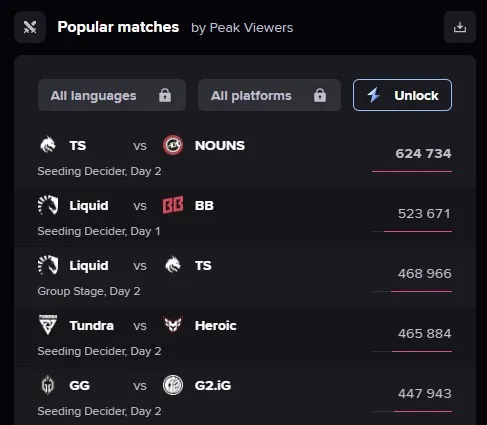Click the Unlock button

pos(402,95)
